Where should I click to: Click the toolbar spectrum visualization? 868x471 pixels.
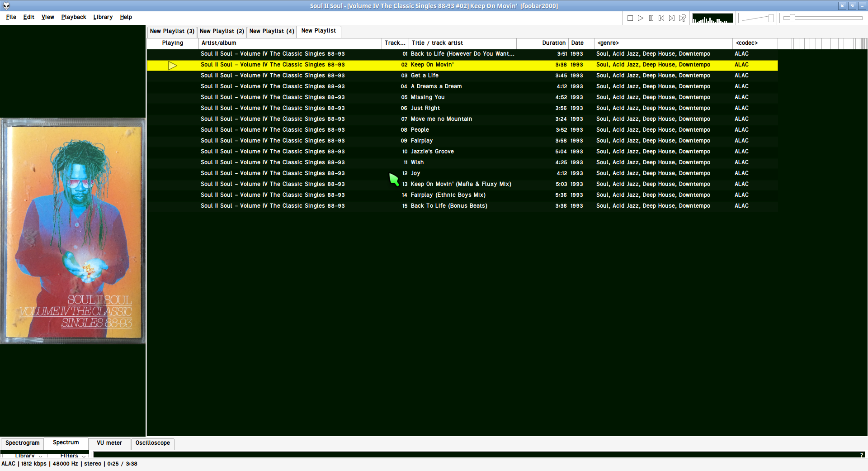click(x=713, y=18)
